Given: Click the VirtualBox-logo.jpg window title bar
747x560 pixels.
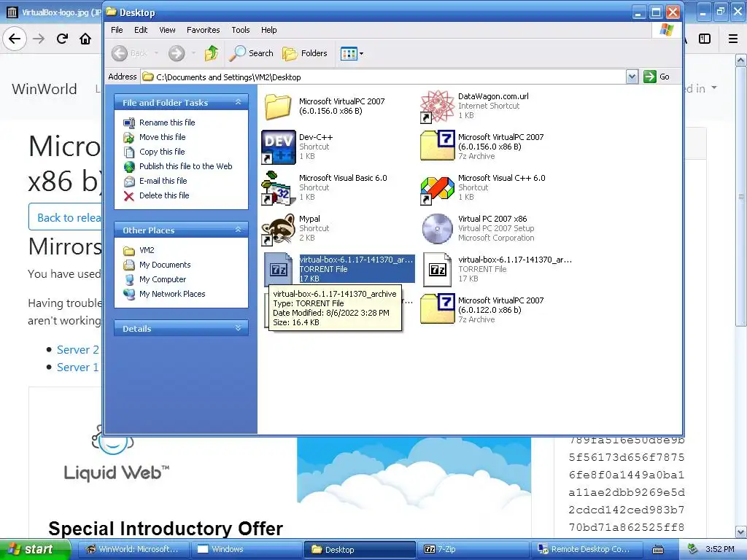Looking at the screenshot, I should [53, 12].
